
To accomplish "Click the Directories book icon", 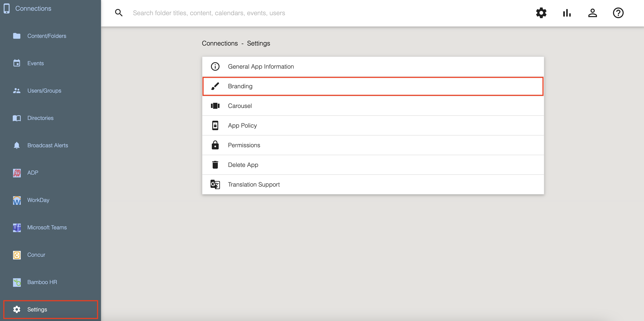I will pos(17,118).
